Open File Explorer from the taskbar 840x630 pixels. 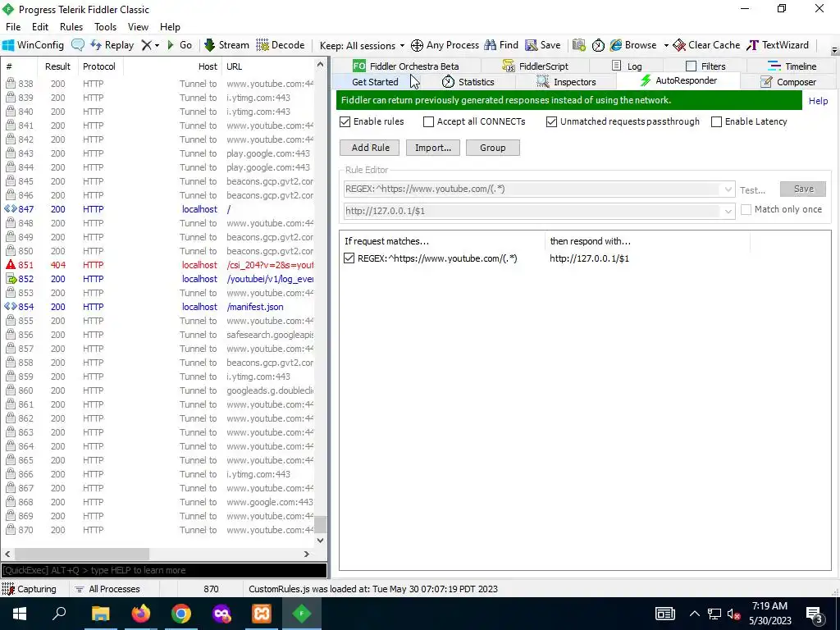[x=100, y=614]
